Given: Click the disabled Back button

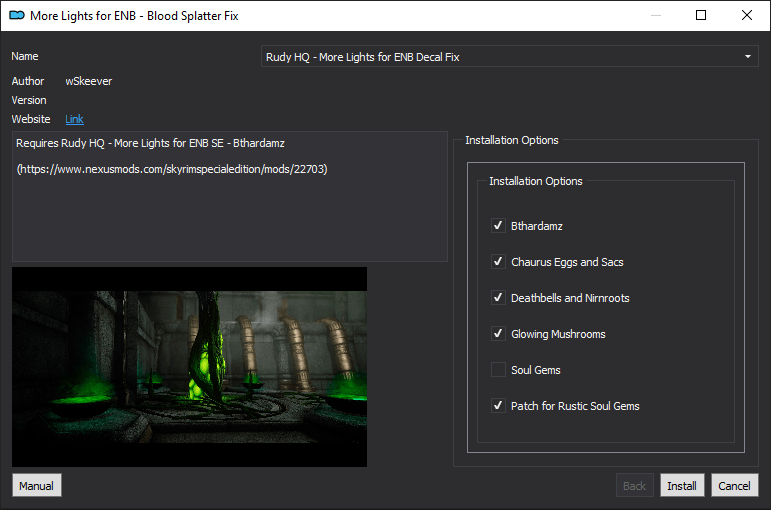Looking at the screenshot, I should [634, 485].
